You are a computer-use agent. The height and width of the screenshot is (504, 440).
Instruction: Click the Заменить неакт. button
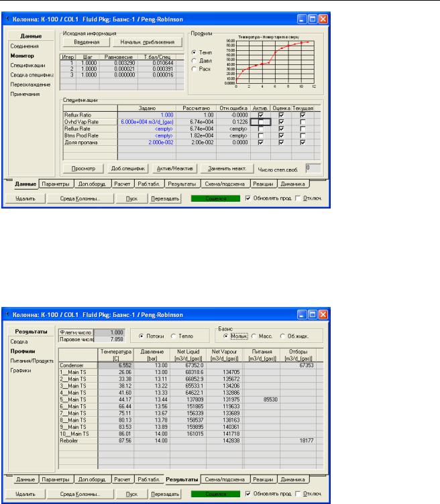[x=227, y=168]
